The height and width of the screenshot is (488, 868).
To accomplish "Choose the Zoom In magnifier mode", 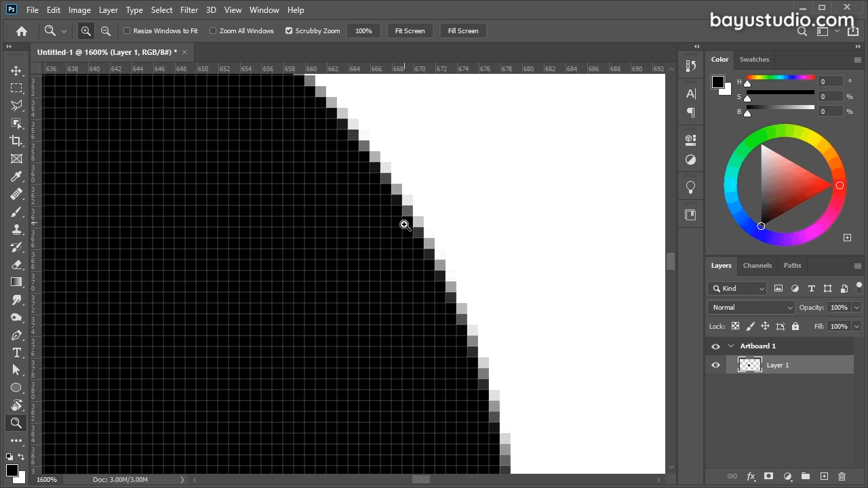I will (x=85, y=30).
